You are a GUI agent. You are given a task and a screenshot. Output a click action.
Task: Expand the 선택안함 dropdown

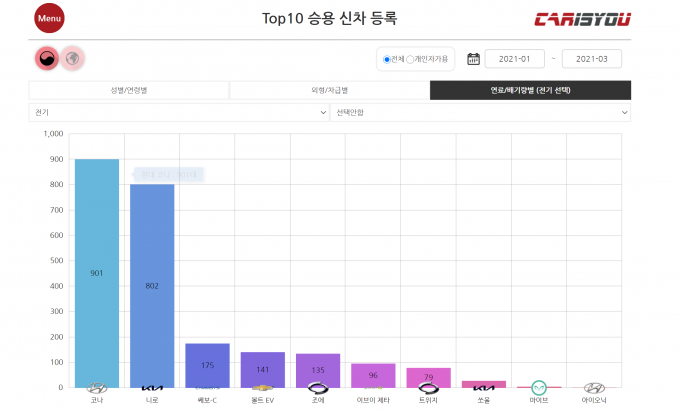[480, 112]
